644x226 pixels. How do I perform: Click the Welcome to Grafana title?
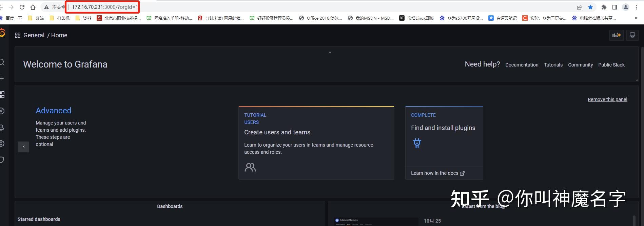pyautogui.click(x=65, y=64)
